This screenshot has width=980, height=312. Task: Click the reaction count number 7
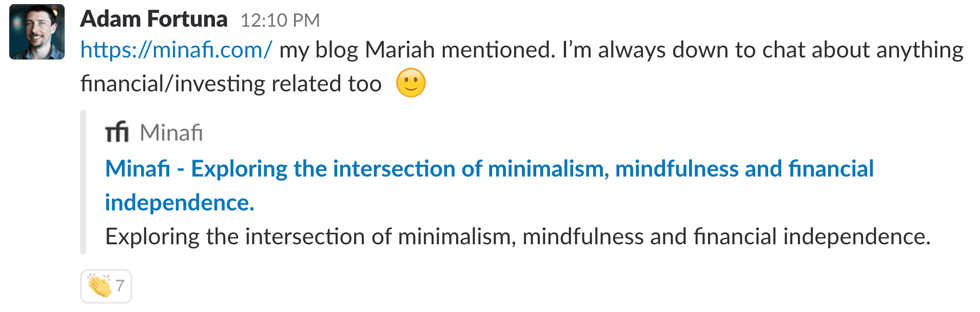tap(120, 286)
